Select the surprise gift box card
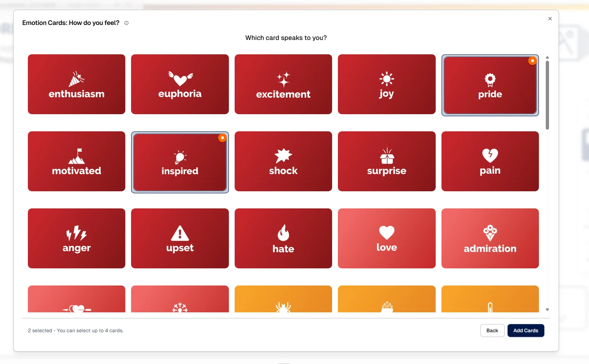Image resolution: width=589 pixels, height=364 pixels. point(386,161)
